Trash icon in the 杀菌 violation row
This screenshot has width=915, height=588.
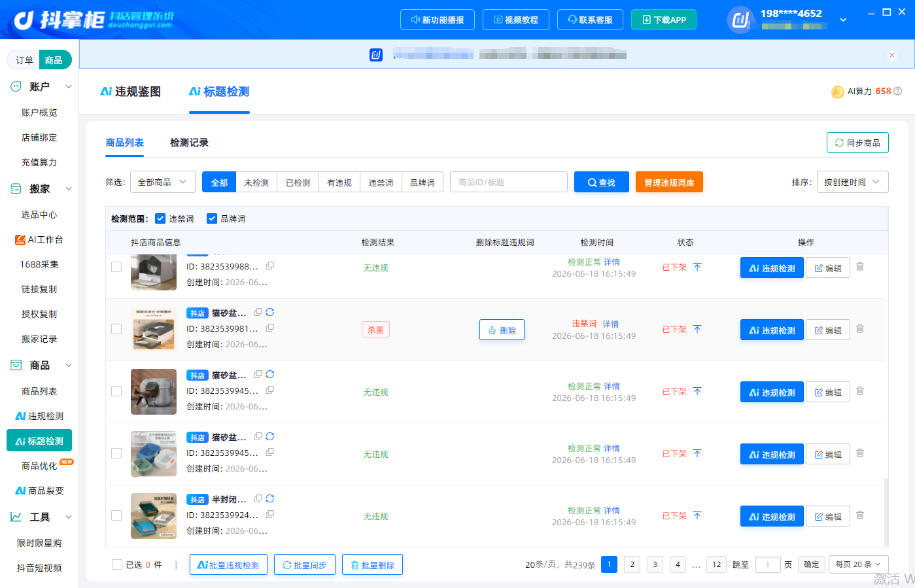click(x=860, y=329)
